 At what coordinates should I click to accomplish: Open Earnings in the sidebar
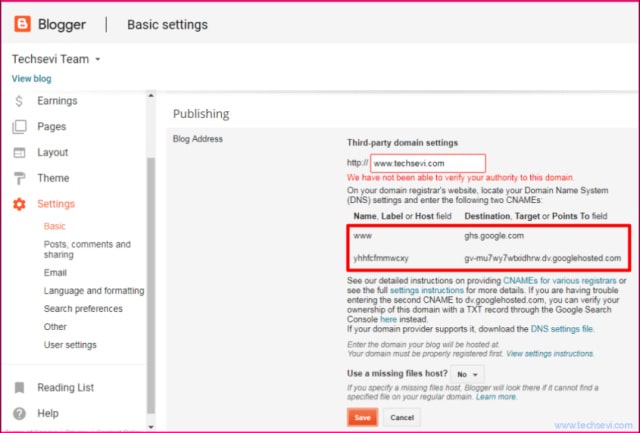[x=57, y=101]
